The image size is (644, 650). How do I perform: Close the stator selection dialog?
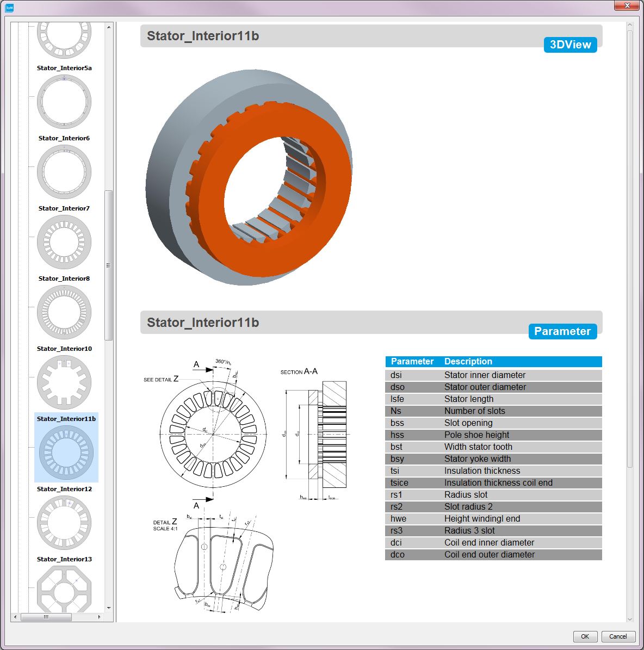[x=626, y=6]
